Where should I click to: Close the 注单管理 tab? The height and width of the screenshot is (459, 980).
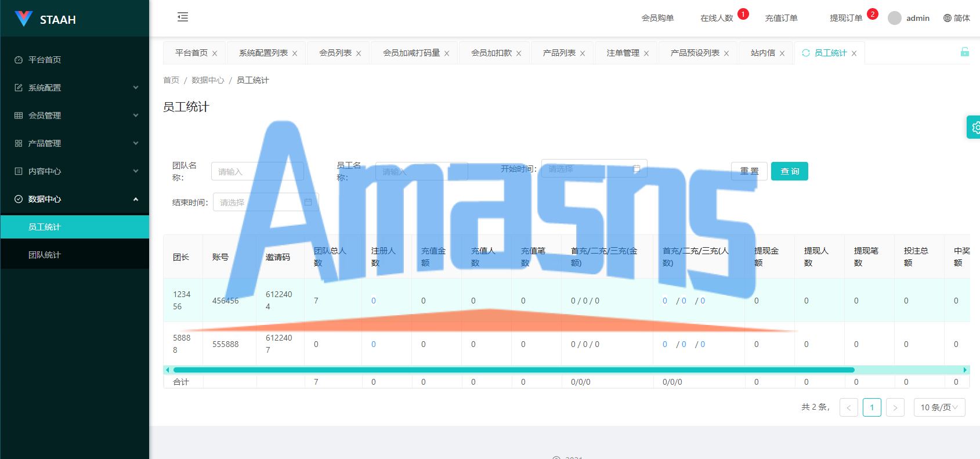coord(646,53)
